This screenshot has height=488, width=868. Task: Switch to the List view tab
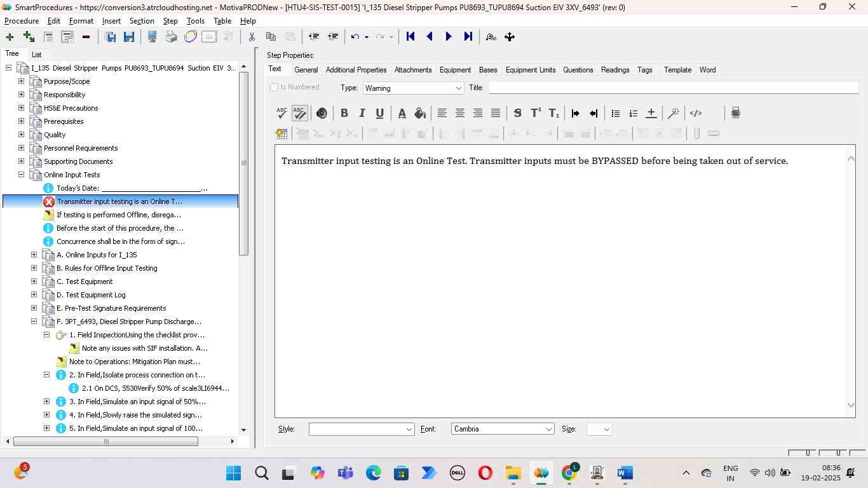click(37, 55)
